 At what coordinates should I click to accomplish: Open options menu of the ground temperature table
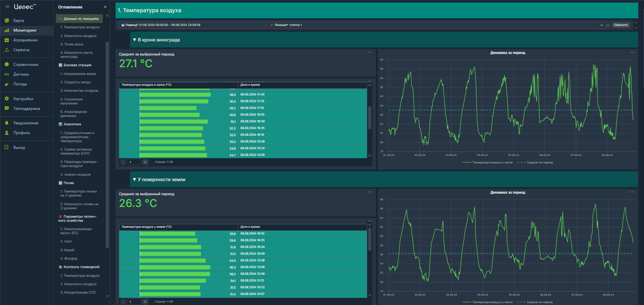pos(370,221)
